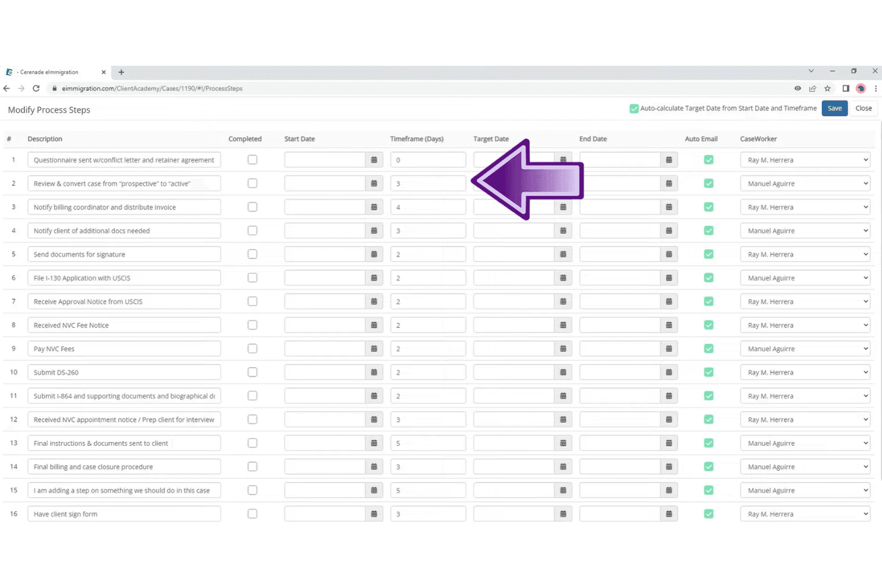The height and width of the screenshot is (588, 882).
Task: Open CaseWorker dropdown for Have client sign form
Action: pyautogui.click(x=805, y=514)
